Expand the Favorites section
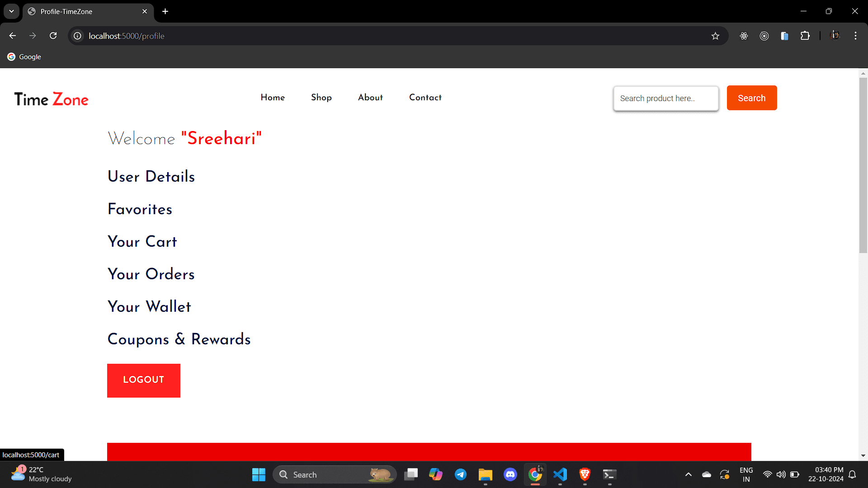 (x=140, y=210)
